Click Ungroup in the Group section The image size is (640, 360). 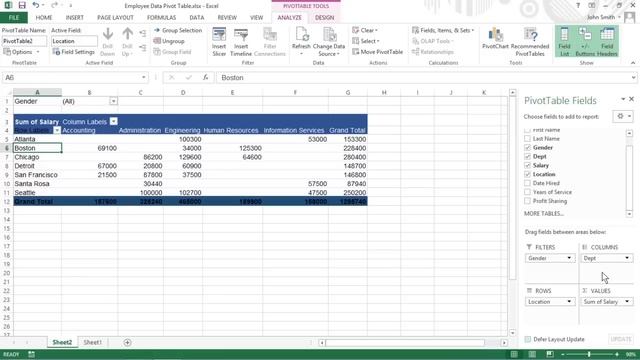[169, 41]
